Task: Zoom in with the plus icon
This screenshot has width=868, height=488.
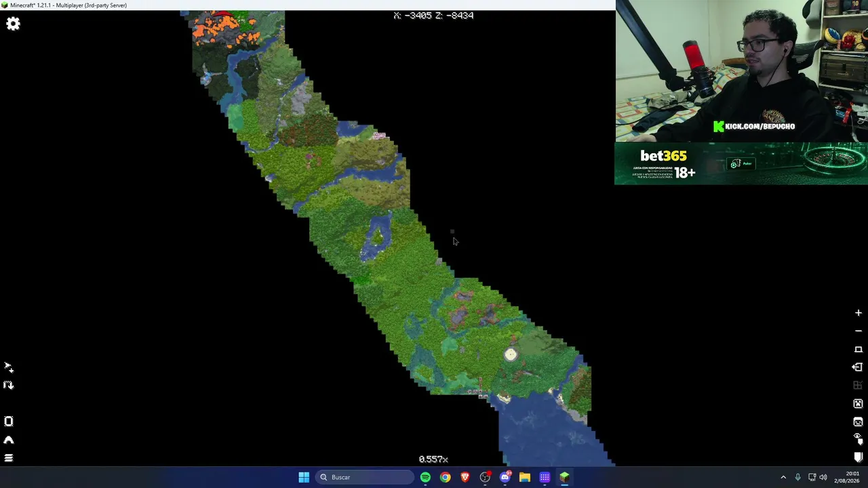Action: point(858,313)
